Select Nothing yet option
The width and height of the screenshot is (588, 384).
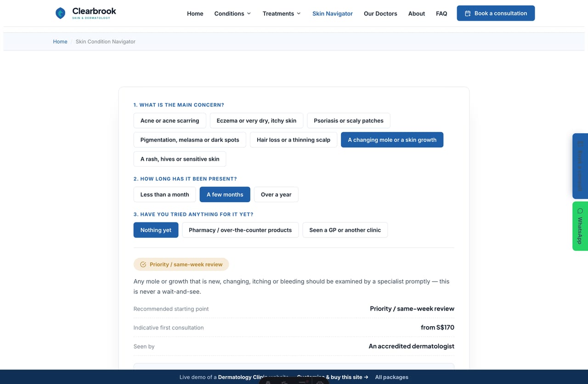tap(156, 230)
